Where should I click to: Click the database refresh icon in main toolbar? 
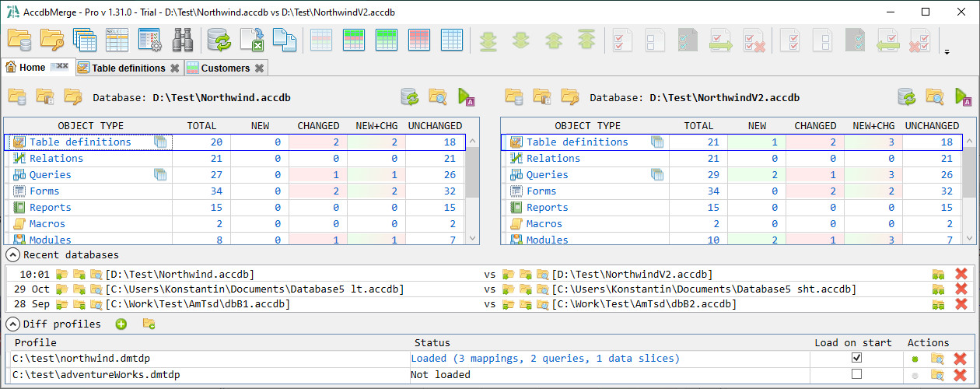tap(219, 40)
